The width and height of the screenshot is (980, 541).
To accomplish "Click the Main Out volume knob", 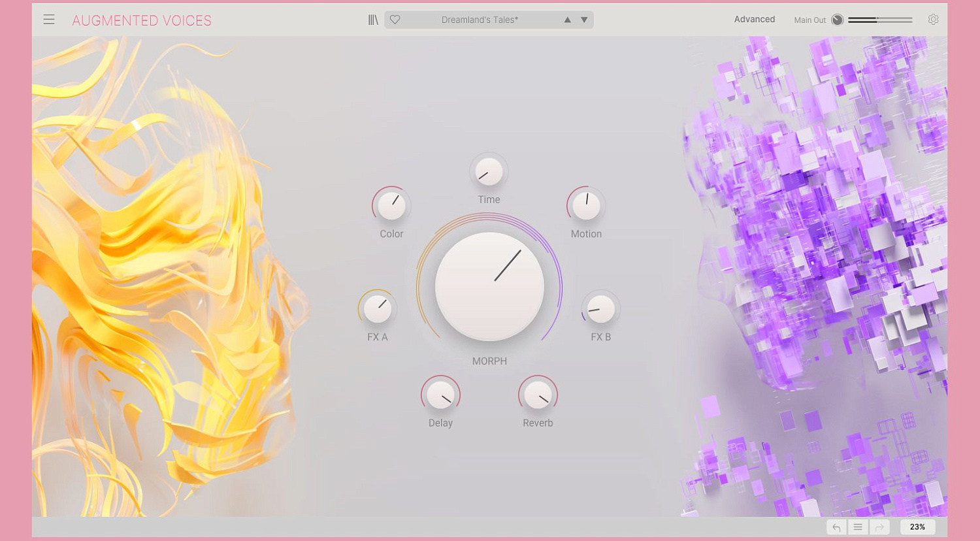I will 837,20.
